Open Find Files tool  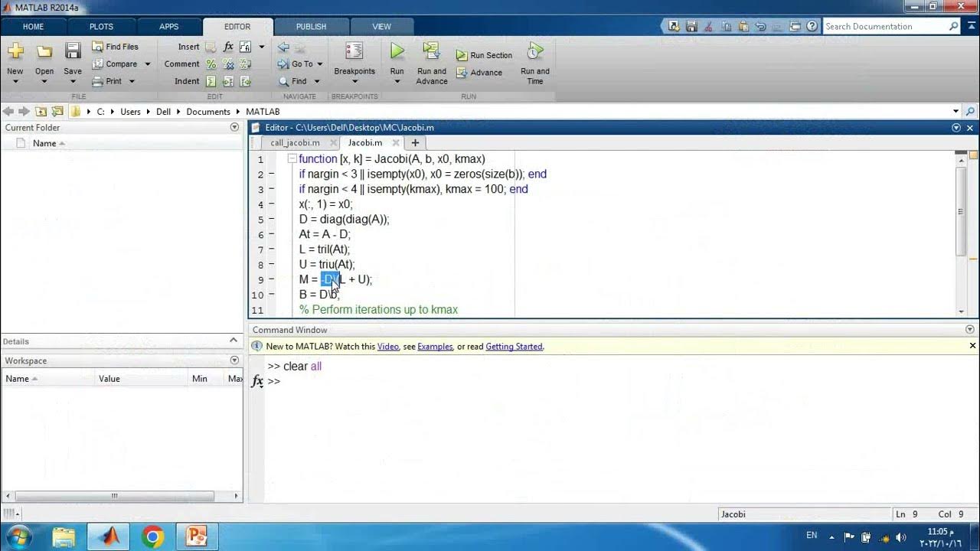coord(115,47)
